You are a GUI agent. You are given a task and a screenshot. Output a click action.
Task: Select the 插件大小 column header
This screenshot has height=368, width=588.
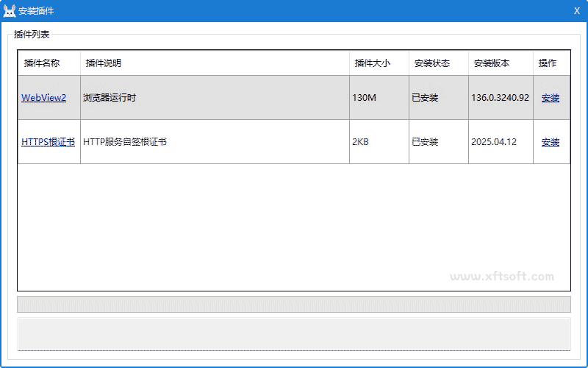(379, 63)
